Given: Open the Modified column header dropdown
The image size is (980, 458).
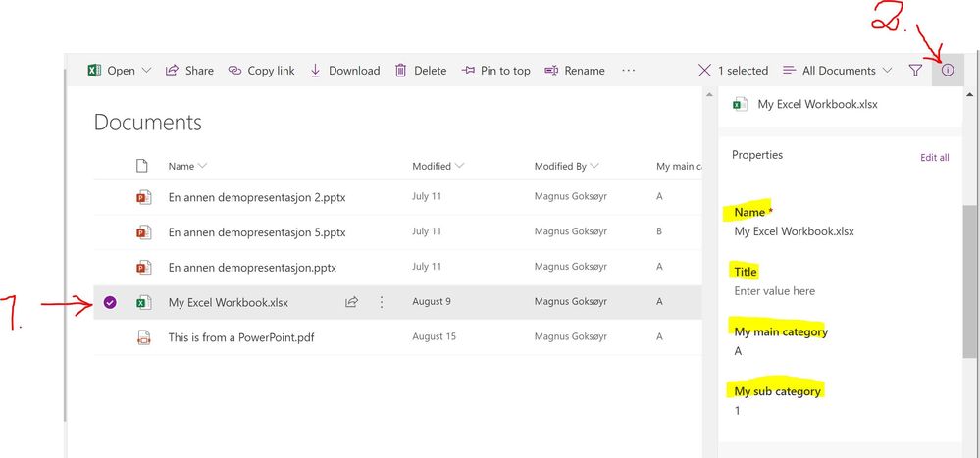Looking at the screenshot, I should (438, 166).
